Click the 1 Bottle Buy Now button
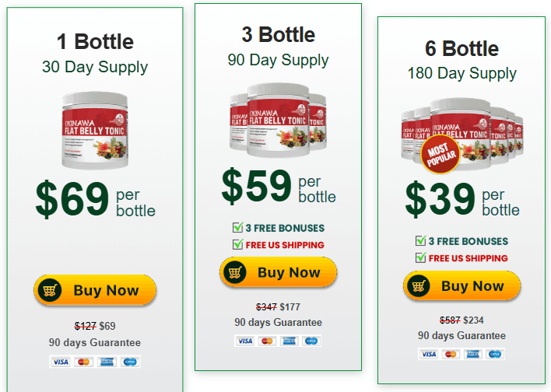The height and width of the screenshot is (392, 551). click(x=95, y=291)
